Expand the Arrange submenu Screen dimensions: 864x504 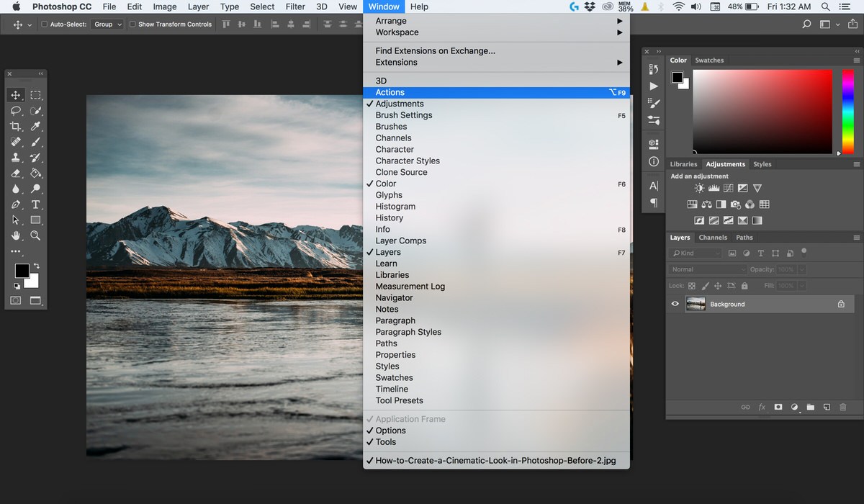(x=496, y=21)
